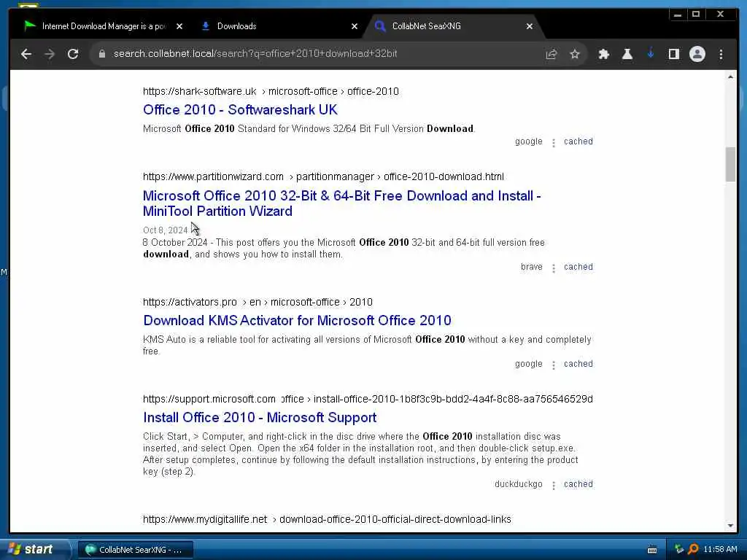The height and width of the screenshot is (560, 747).
Task: Open Download KMS Activator for Microsoft Office 2010
Action: pos(297,321)
